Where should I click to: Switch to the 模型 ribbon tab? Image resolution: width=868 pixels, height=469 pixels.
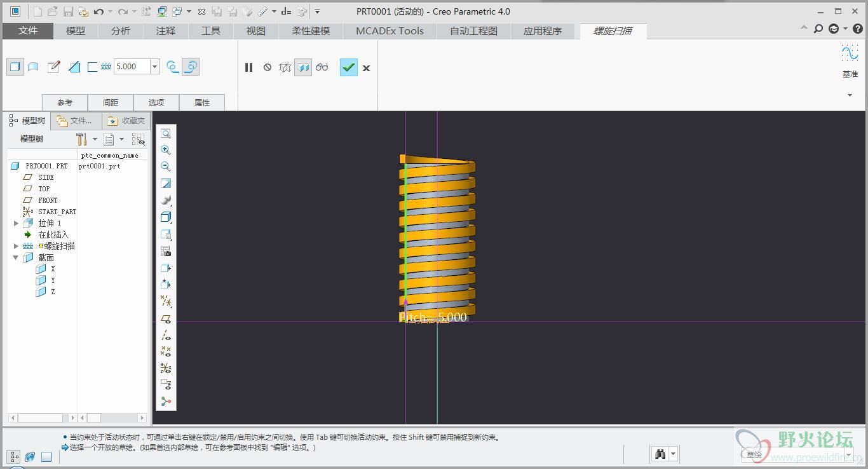pyautogui.click(x=76, y=31)
